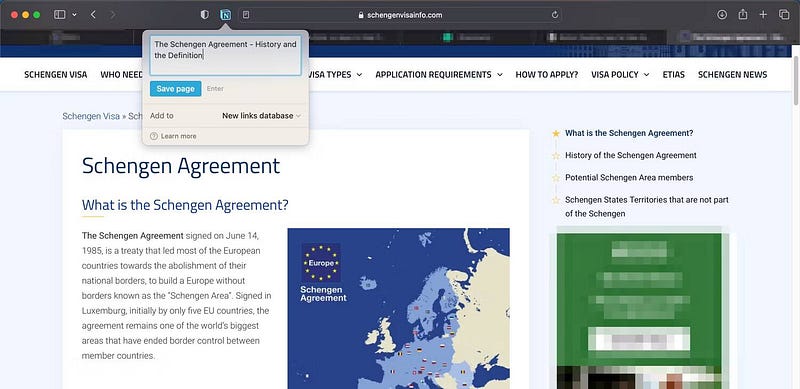Viewport: 800px width, 389px height.
Task: Show tab overview icon
Action: pyautogui.click(x=784, y=15)
